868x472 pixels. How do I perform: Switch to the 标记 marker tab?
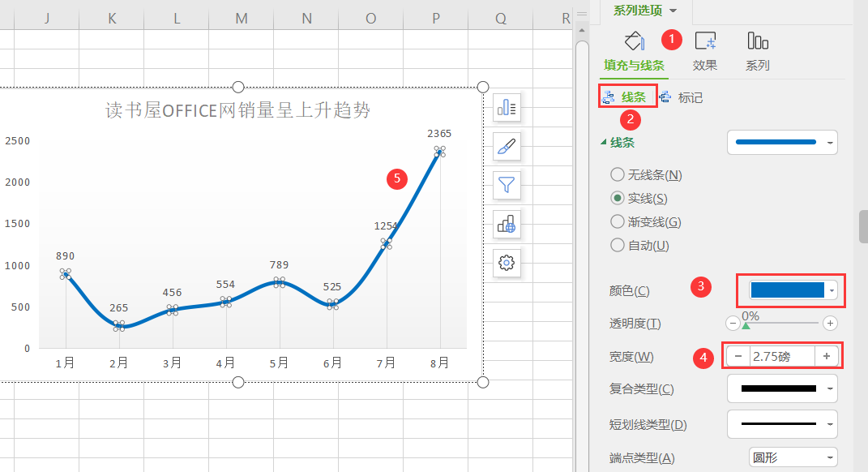click(x=682, y=97)
